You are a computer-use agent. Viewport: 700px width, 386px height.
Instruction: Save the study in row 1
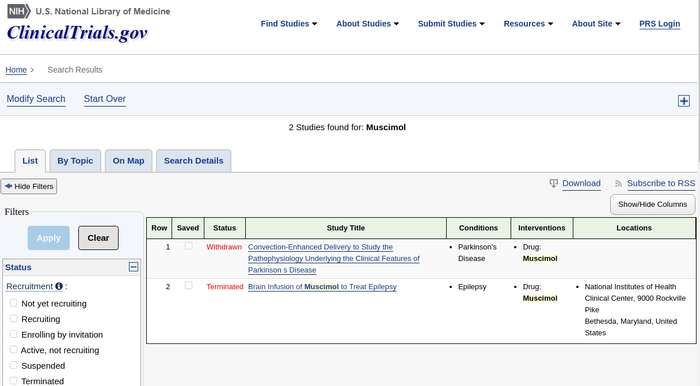[188, 246]
